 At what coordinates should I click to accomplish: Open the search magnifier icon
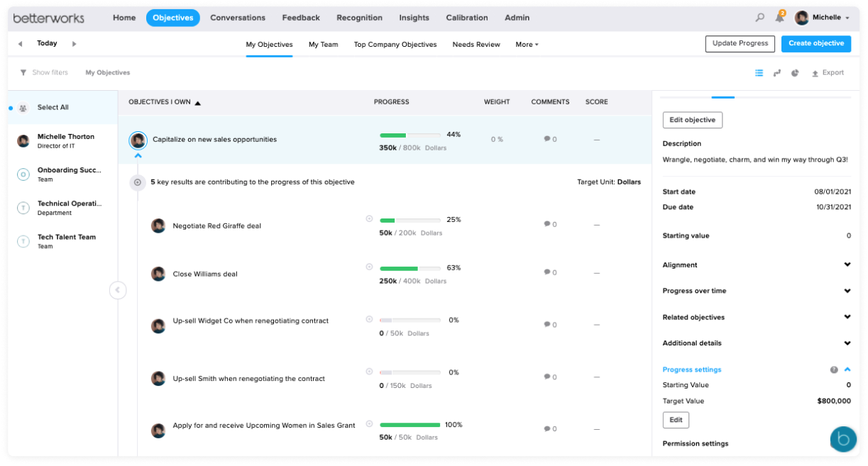tap(760, 18)
